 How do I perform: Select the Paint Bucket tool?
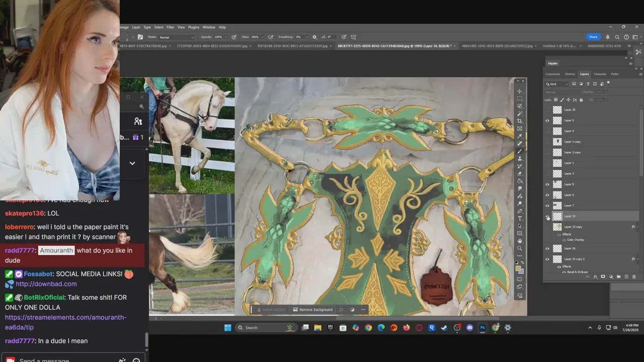520,181
